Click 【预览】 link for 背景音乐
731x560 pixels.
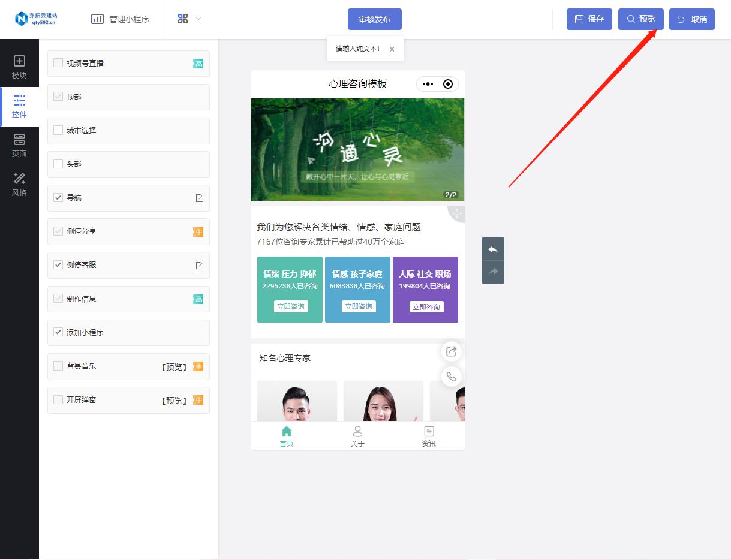175,366
